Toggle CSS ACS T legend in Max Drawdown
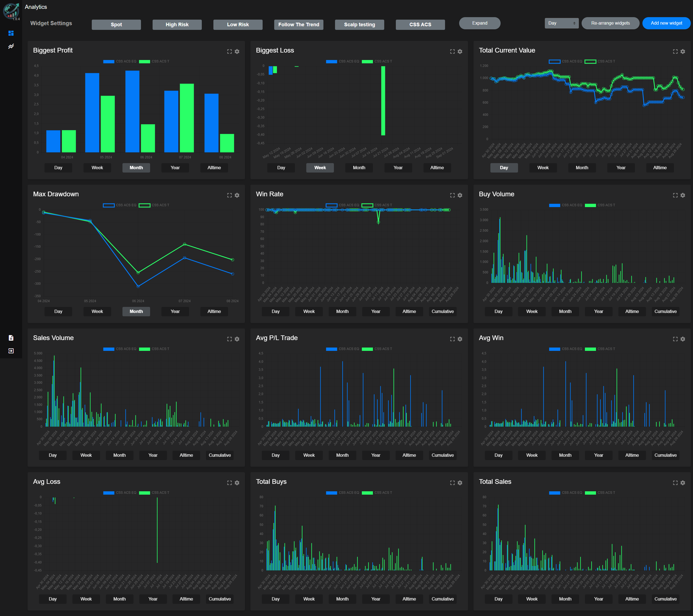Viewport: 693px width, 616px height. coord(154,205)
